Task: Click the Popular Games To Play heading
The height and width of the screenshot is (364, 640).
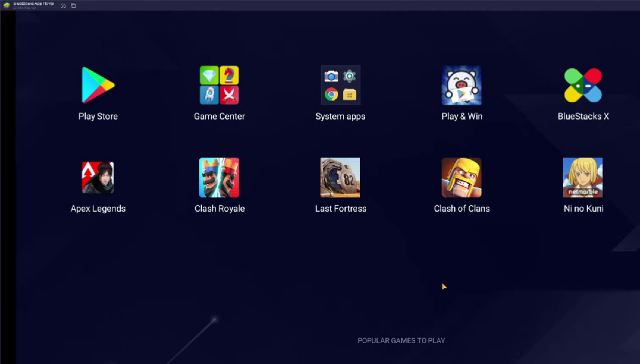Action: point(401,341)
